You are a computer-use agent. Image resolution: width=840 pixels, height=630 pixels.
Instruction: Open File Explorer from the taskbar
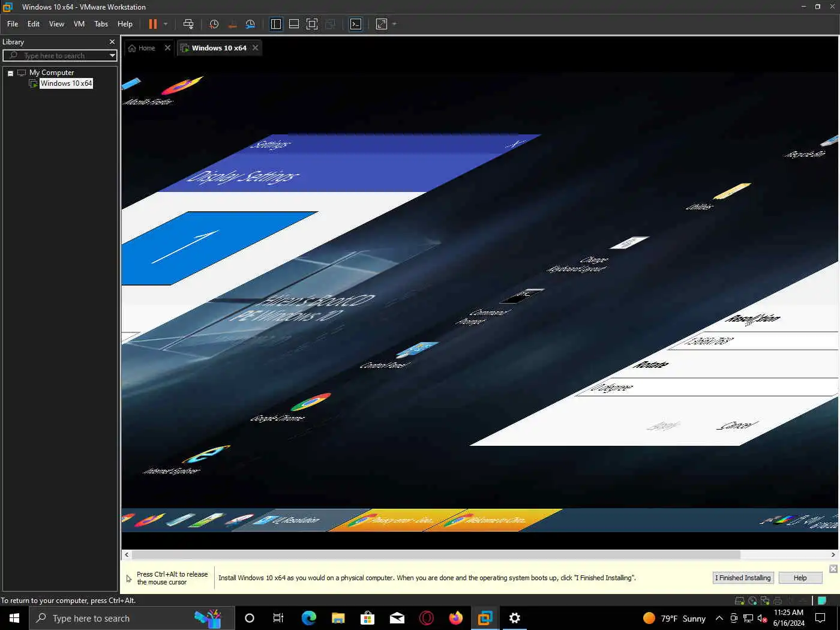[338, 618]
